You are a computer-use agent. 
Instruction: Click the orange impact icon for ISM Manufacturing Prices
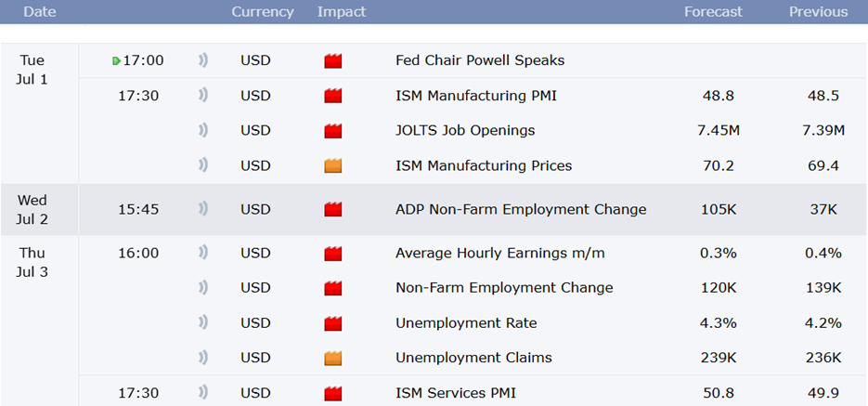pyautogui.click(x=333, y=165)
